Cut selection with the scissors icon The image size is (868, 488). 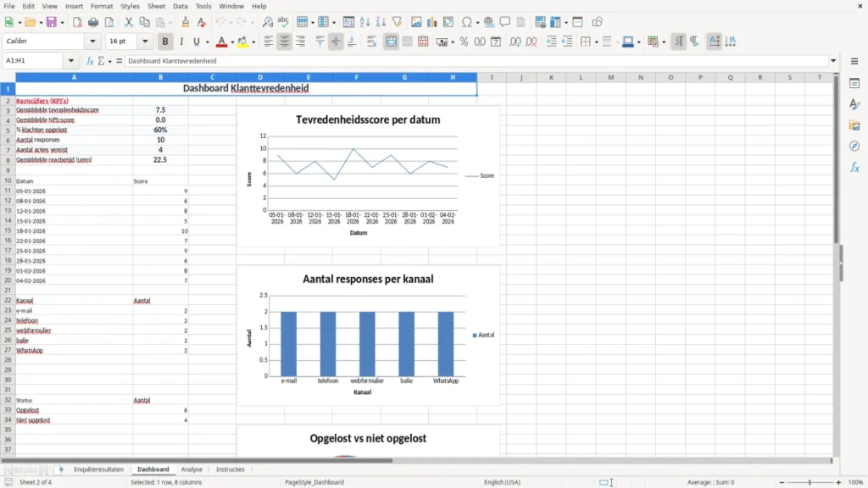(129, 22)
